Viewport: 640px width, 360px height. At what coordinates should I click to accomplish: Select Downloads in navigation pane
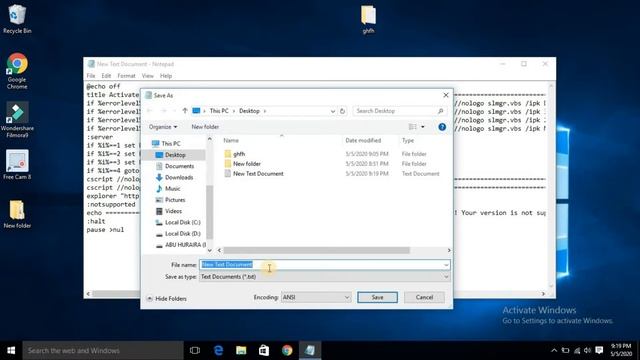(x=178, y=178)
